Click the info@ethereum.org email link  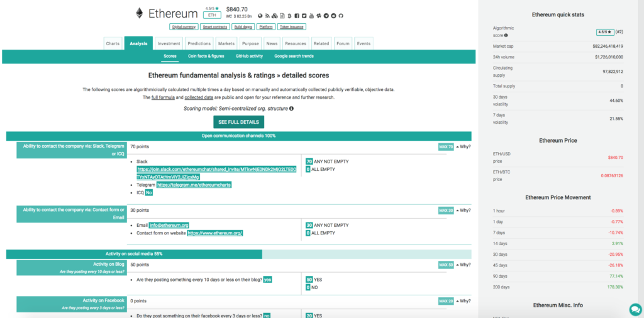click(169, 225)
